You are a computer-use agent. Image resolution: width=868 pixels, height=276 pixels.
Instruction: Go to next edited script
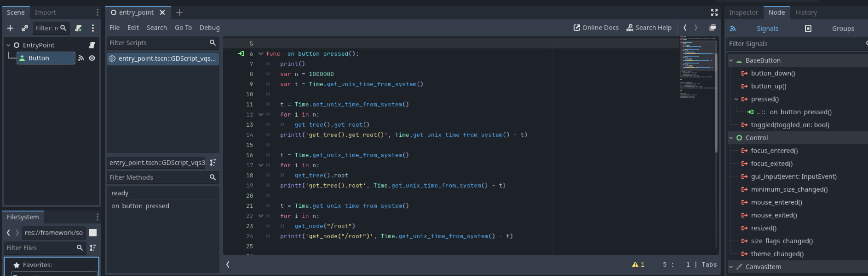[x=696, y=28]
